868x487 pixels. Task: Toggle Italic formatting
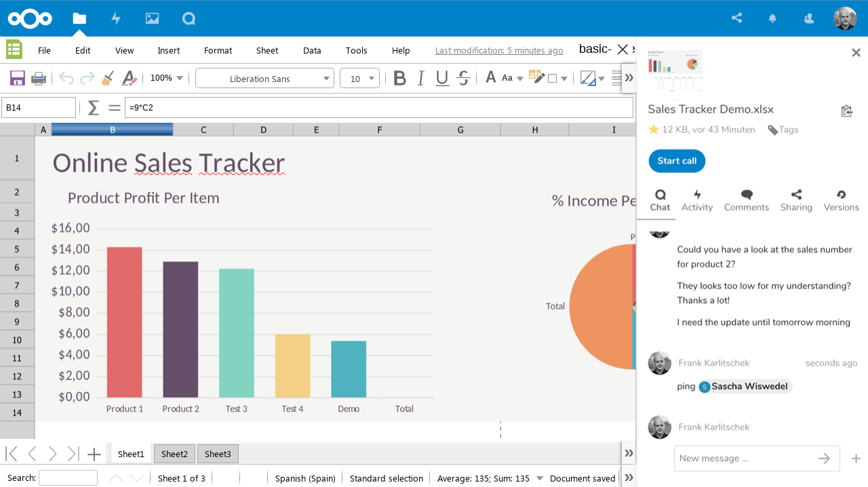click(x=420, y=78)
